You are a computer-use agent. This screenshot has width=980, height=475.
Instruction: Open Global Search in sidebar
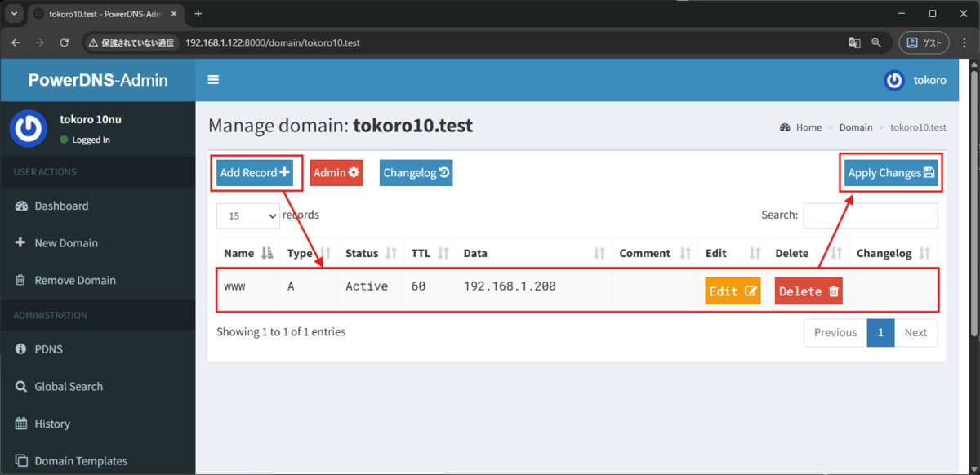click(97, 386)
